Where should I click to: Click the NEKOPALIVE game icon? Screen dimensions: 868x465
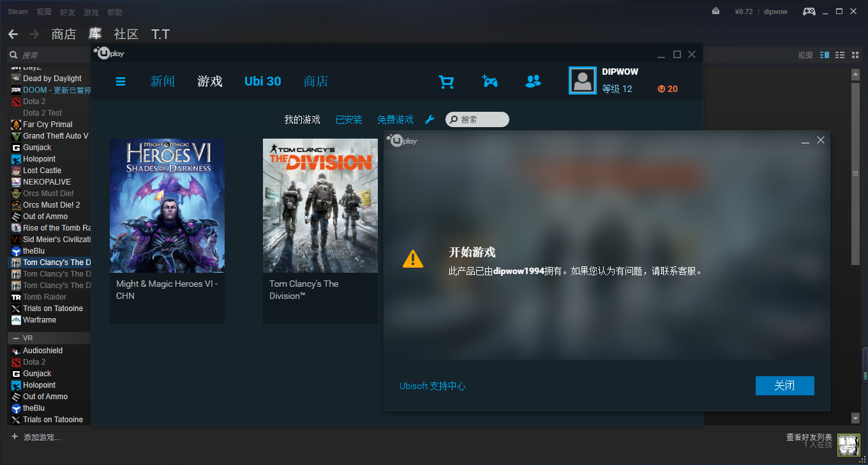tap(16, 182)
